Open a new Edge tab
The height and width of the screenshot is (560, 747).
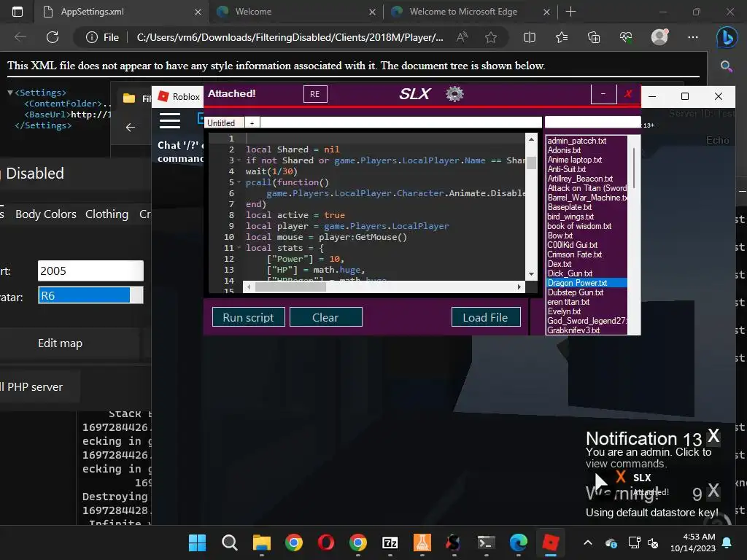[x=570, y=12]
